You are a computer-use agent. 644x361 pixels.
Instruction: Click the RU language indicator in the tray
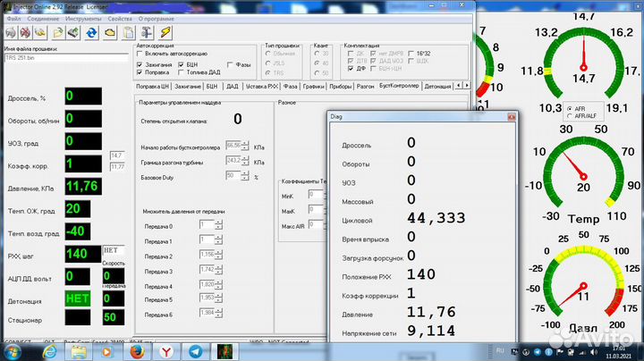500,351
